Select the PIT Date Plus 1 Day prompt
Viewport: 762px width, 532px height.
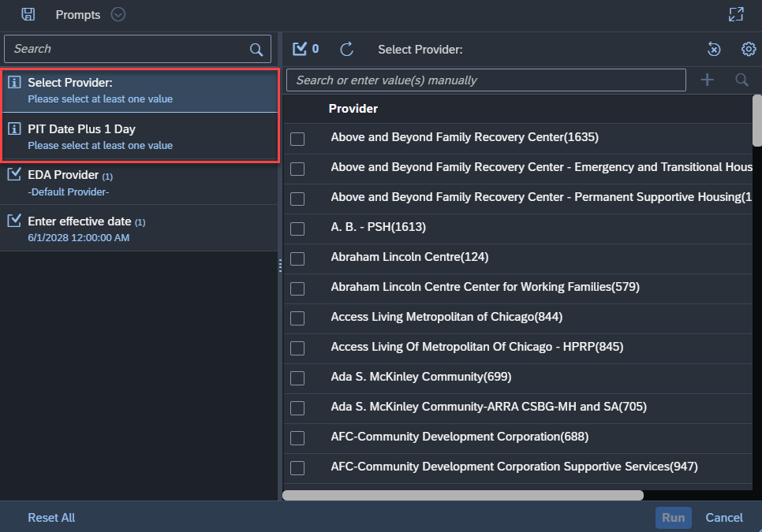pyautogui.click(x=140, y=137)
